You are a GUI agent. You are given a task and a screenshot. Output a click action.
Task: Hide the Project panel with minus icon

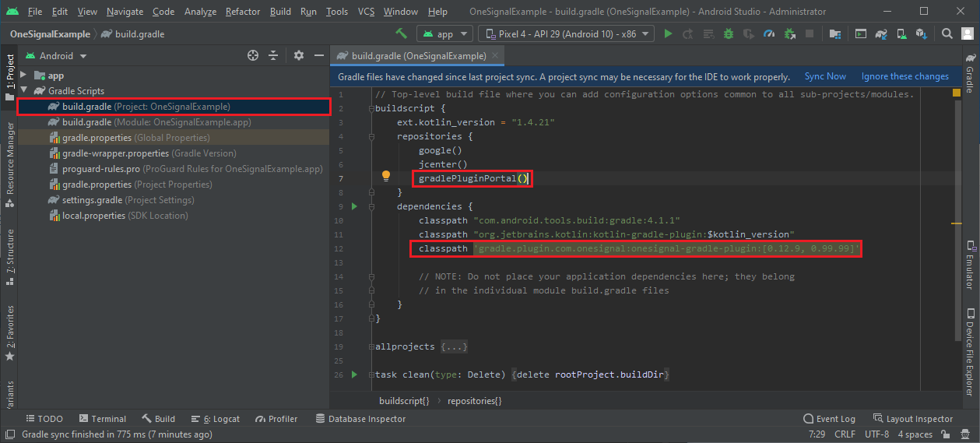(318, 56)
